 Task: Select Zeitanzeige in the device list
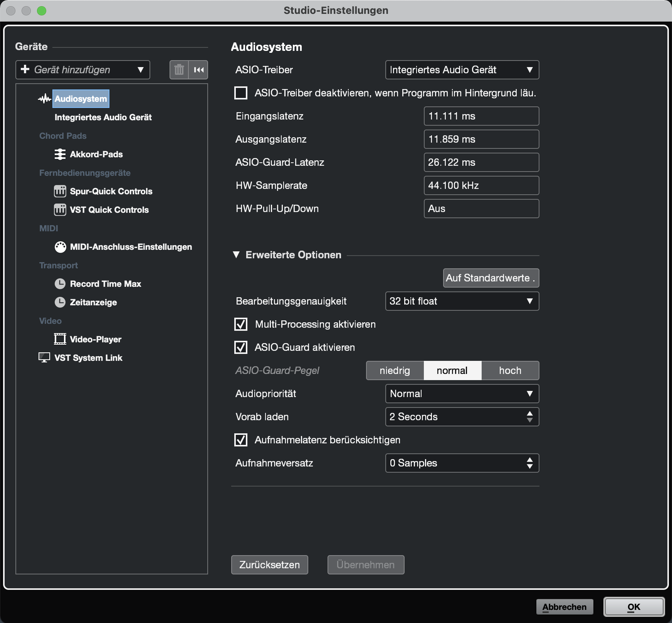(x=93, y=302)
